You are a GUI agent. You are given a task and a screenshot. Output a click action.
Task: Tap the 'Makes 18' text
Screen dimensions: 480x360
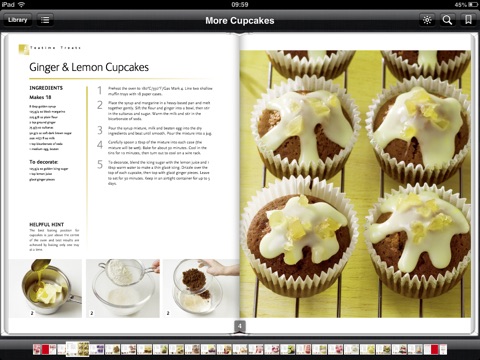[40, 97]
